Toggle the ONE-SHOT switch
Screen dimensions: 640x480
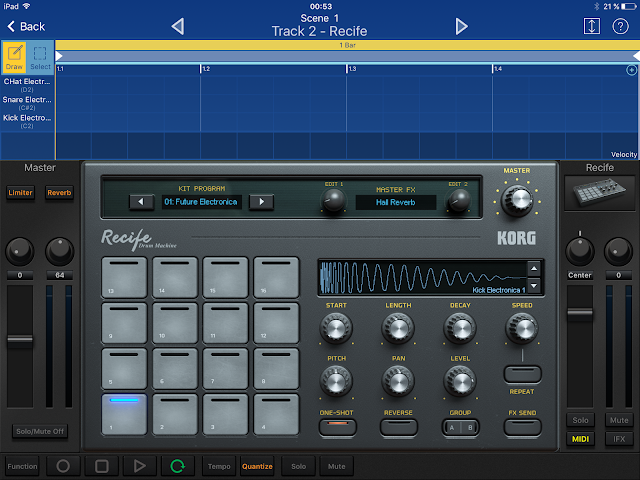(337, 427)
